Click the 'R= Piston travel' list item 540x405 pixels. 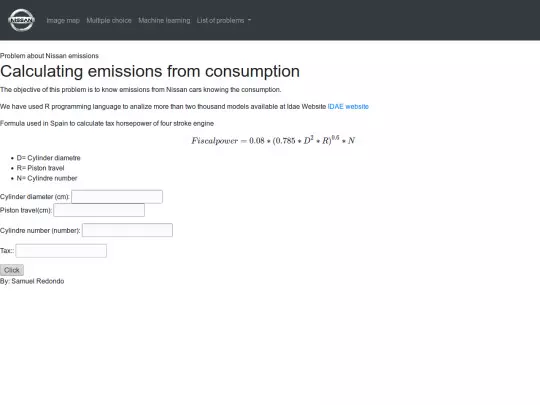(40, 168)
